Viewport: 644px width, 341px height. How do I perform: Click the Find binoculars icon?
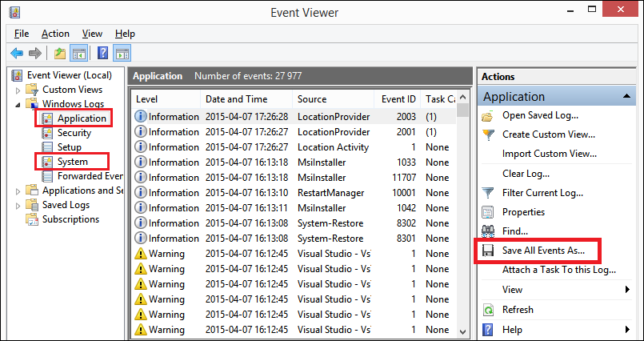click(488, 231)
